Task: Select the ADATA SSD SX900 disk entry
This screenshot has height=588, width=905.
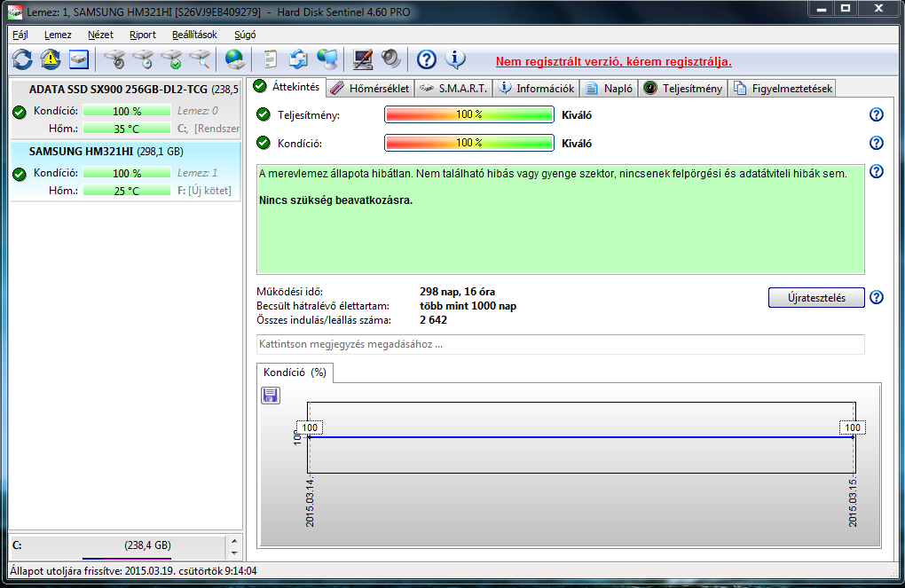Action: pos(126,109)
